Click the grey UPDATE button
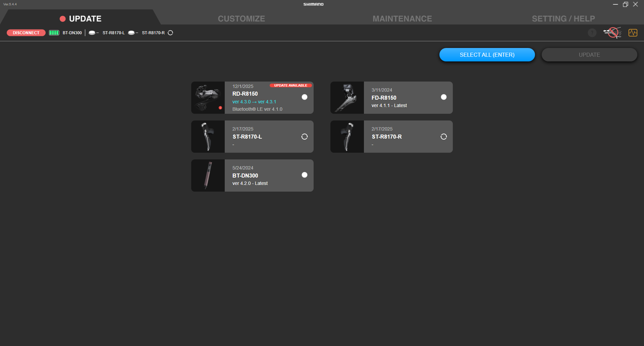 589,55
